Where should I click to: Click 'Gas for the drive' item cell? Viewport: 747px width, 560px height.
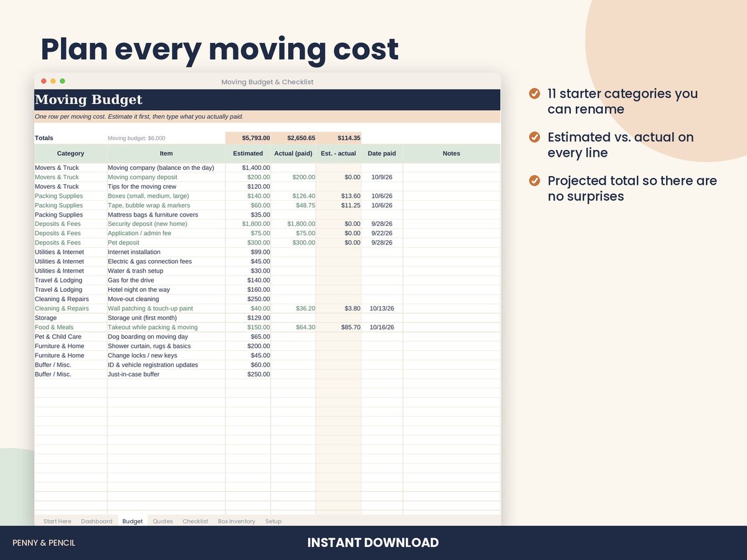point(166,280)
